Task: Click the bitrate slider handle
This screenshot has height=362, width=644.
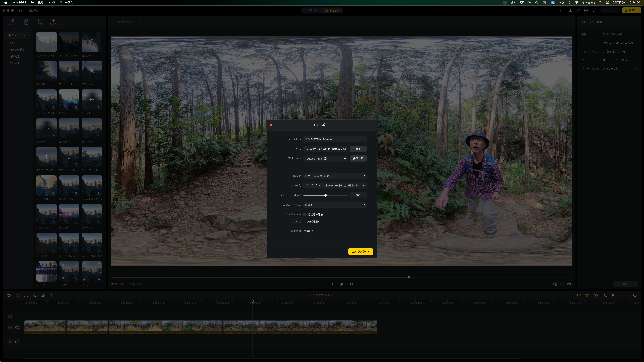Action: point(326,195)
